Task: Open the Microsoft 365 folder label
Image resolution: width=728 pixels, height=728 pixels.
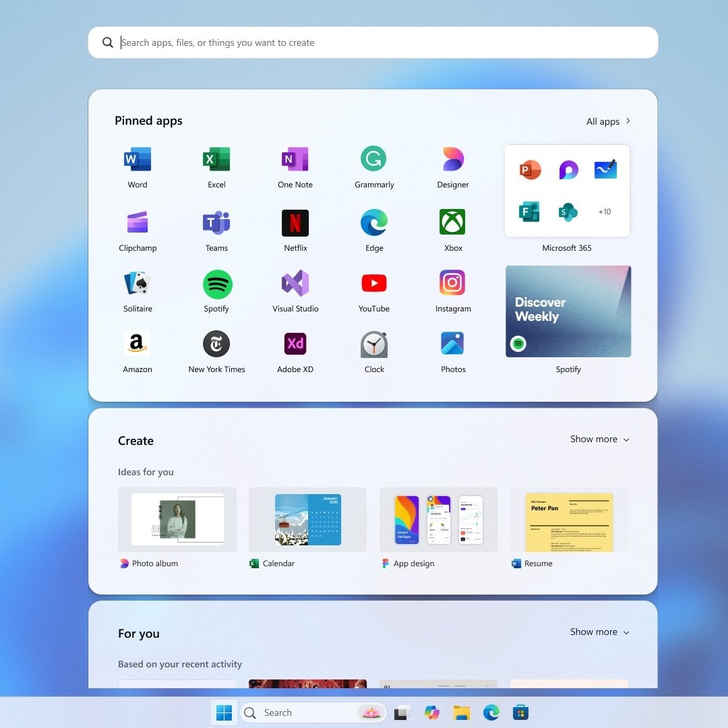Action: click(567, 248)
